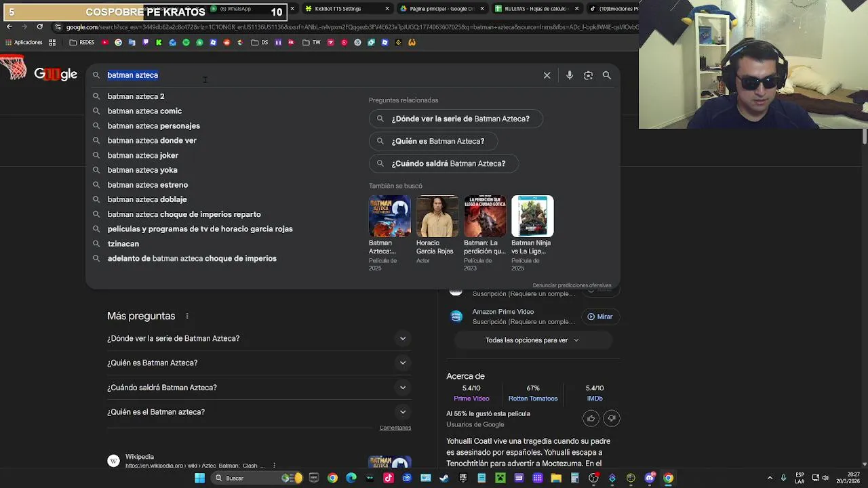Open Batman Ninja vs La Liga thumbnail
Viewport: 868px width, 488px height.
click(x=532, y=216)
